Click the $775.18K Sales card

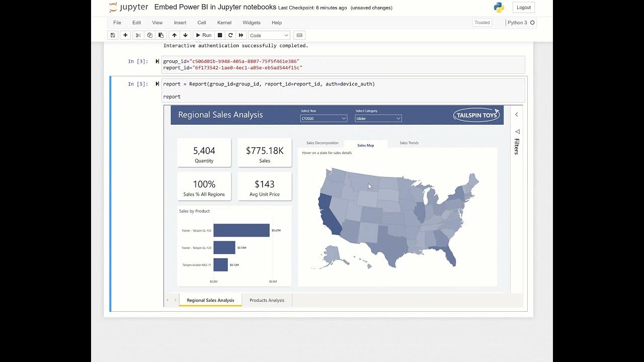click(x=265, y=153)
